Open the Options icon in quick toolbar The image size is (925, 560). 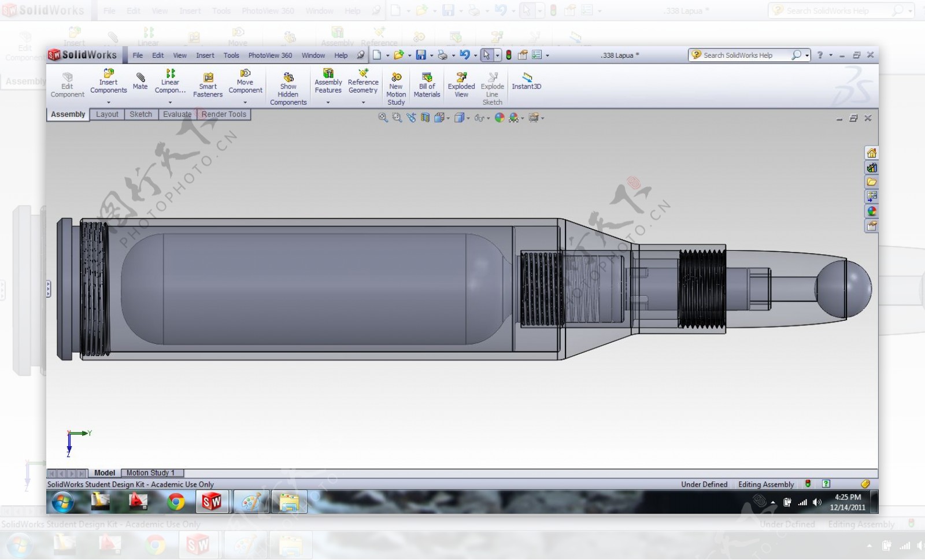tap(536, 55)
